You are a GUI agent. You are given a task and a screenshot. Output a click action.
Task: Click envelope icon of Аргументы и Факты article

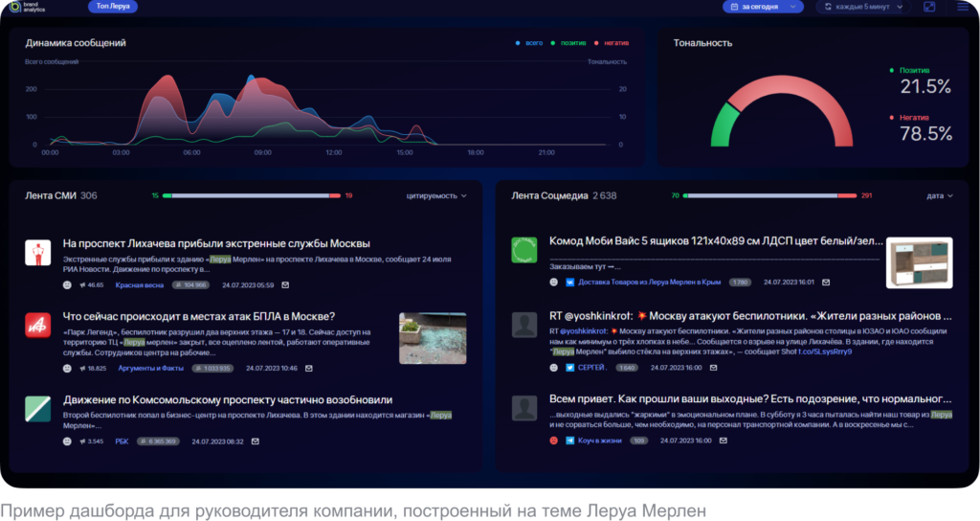309,369
